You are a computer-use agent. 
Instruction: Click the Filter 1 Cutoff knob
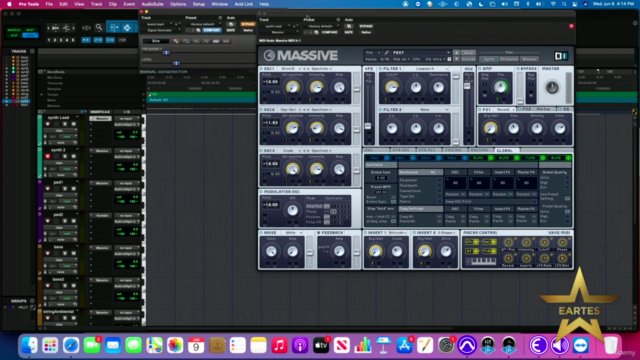[x=392, y=87]
